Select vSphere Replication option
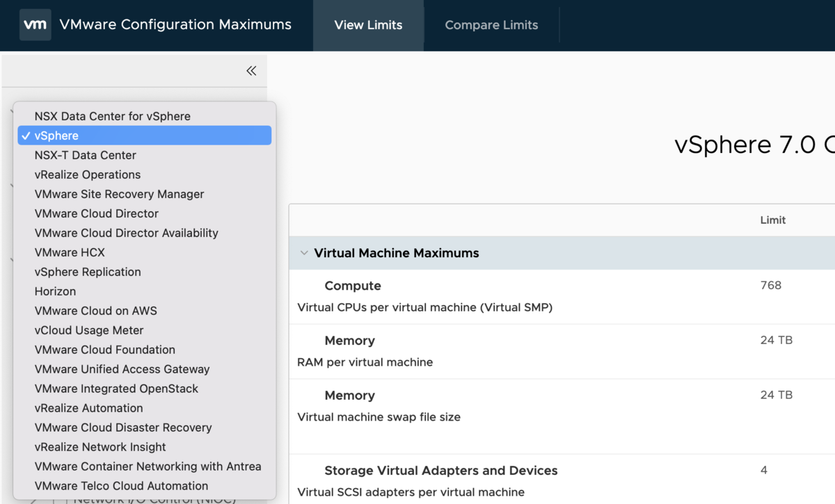 pyautogui.click(x=145, y=272)
